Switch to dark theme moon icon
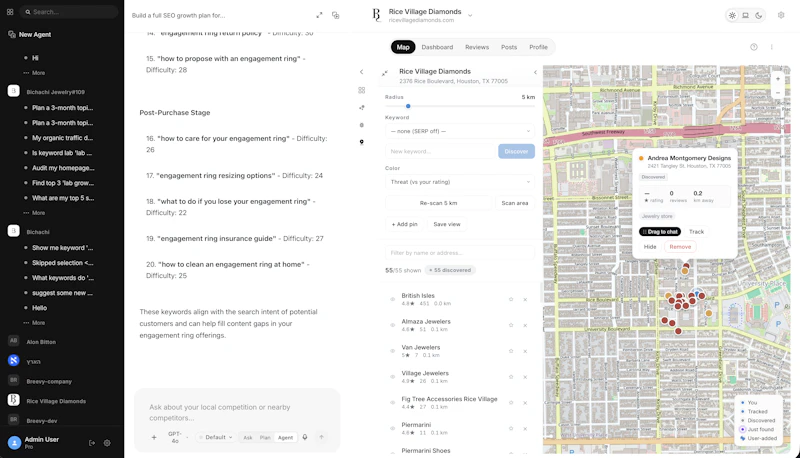Screen dimensions: 800x458 [x=759, y=15]
